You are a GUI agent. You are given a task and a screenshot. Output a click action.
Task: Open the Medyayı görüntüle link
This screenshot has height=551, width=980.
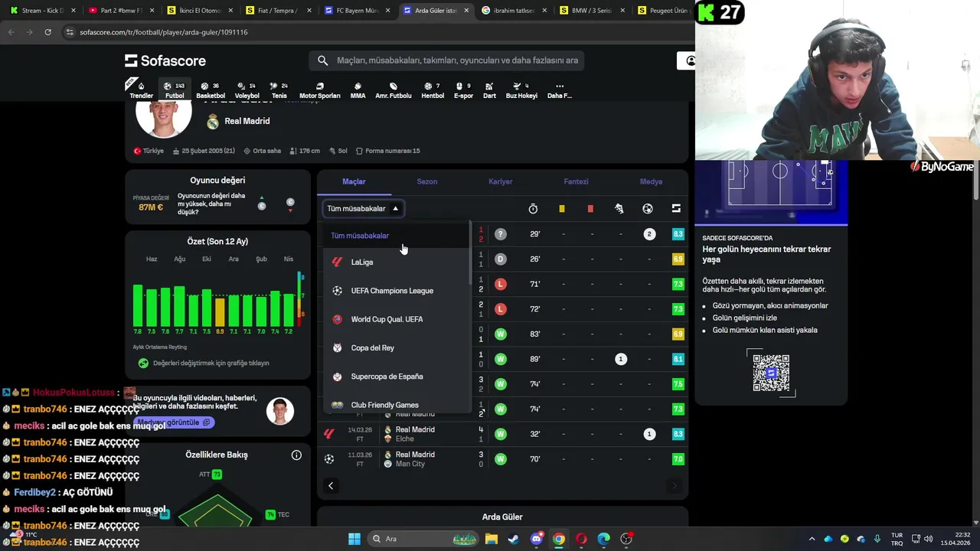174,422
